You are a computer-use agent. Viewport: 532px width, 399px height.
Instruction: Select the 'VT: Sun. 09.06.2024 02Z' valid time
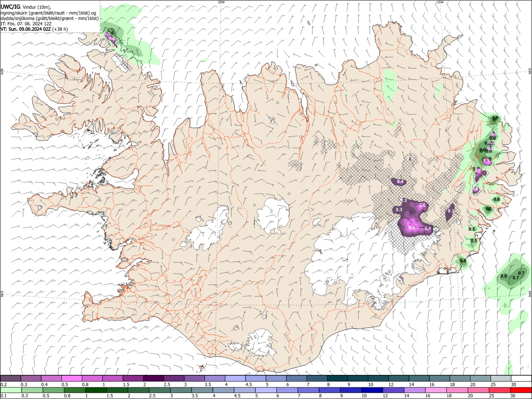click(x=26, y=29)
